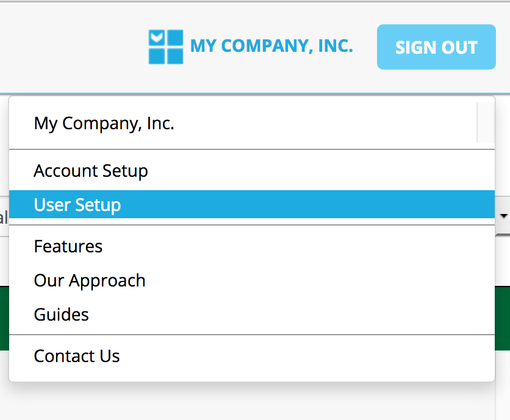Select the Our Approach menu item
This screenshot has width=510, height=420.
pos(90,280)
